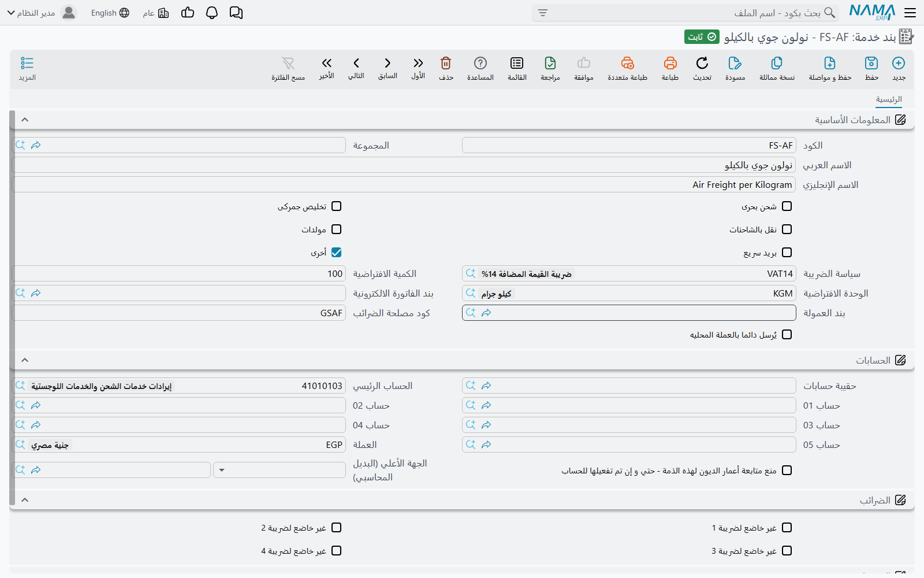Click the حقيبة حسابات field
Image resolution: width=924 pixels, height=578 pixels.
tap(629, 386)
